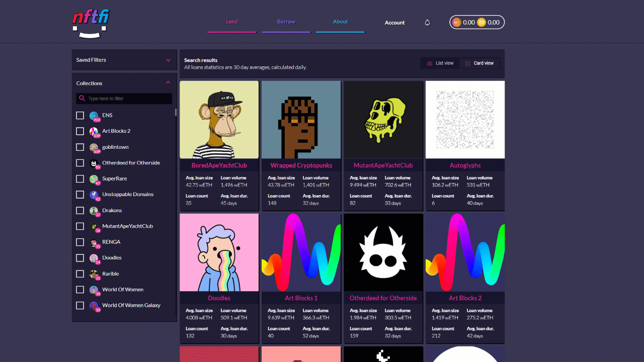
Task: Switch to List view
Action: (440, 63)
